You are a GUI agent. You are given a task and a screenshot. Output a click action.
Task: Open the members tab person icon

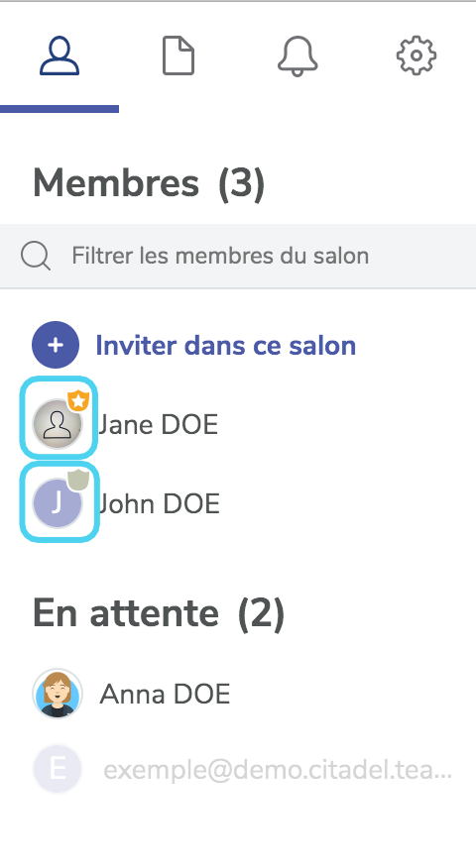click(x=59, y=55)
